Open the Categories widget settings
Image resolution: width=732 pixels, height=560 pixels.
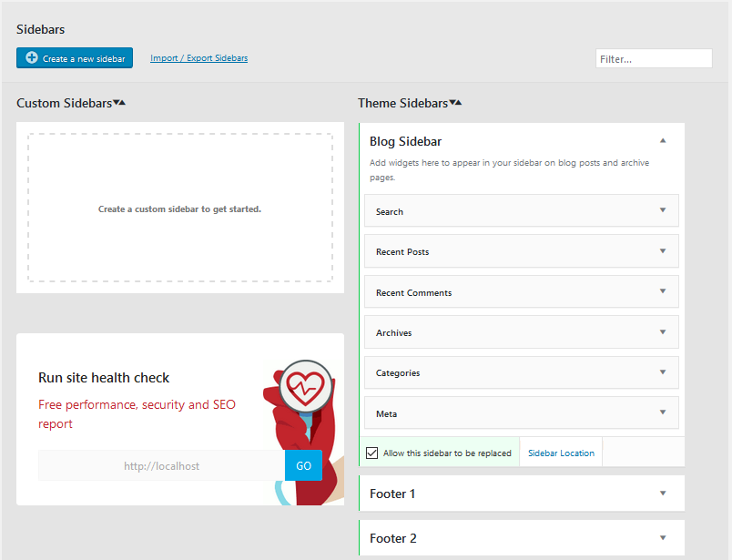663,372
